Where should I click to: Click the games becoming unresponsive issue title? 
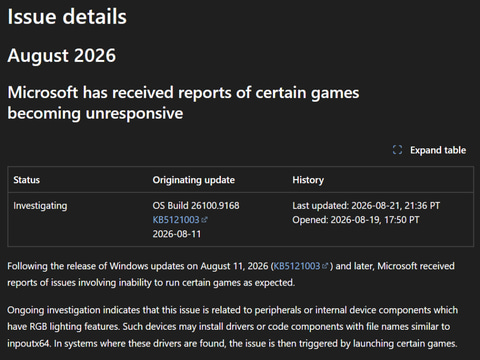183,103
